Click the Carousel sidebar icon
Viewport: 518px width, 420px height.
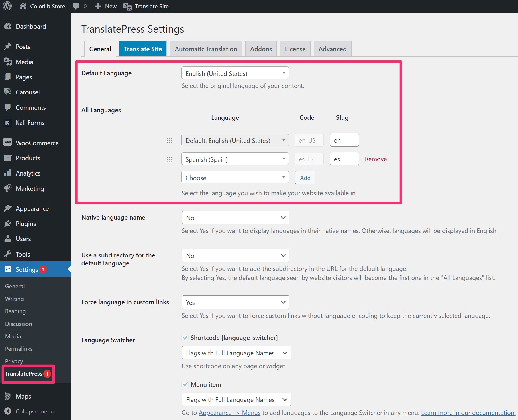point(8,92)
